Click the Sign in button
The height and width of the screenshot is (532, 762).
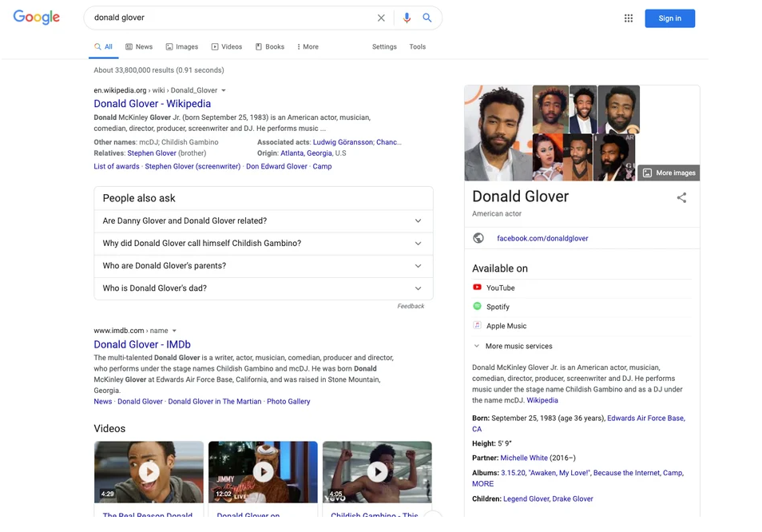669,18
